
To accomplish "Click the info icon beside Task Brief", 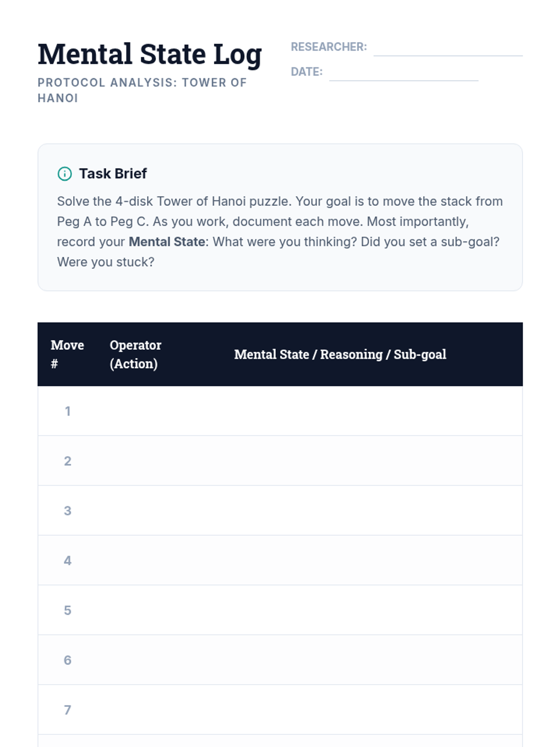I will point(64,174).
